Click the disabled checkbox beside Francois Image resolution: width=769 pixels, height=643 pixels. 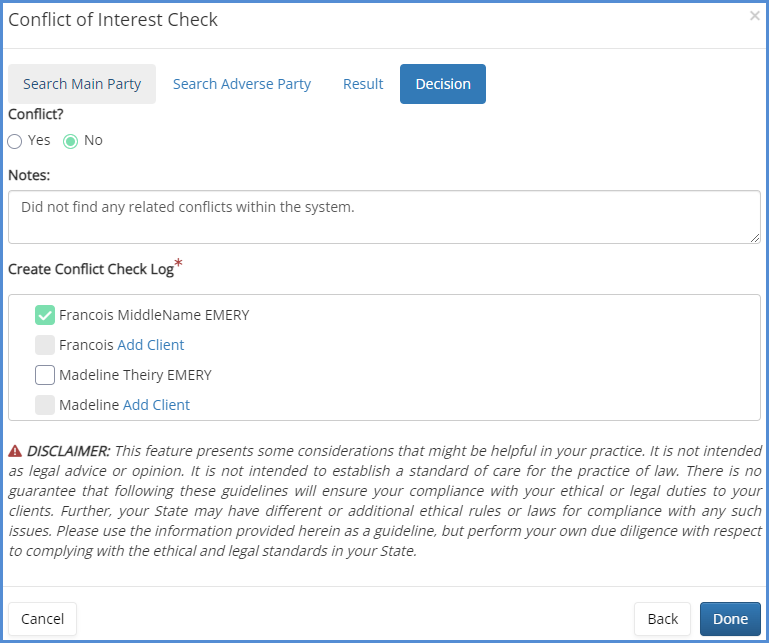45,345
